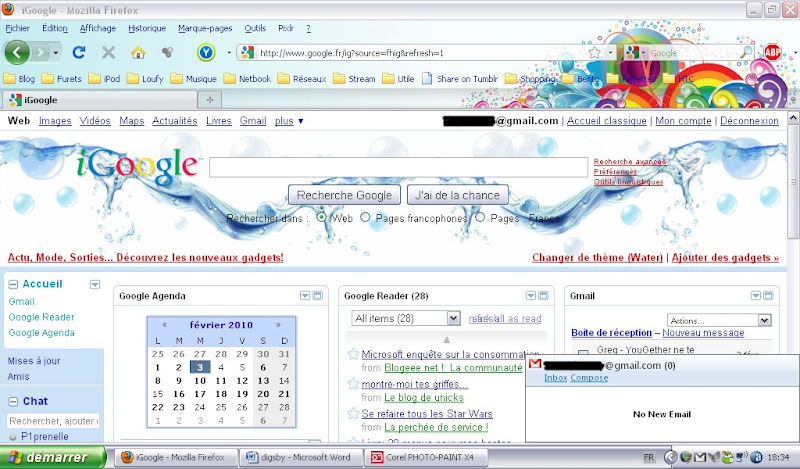This screenshot has height=469, width=800.
Task: Go to next month in calendar
Action: point(278,325)
